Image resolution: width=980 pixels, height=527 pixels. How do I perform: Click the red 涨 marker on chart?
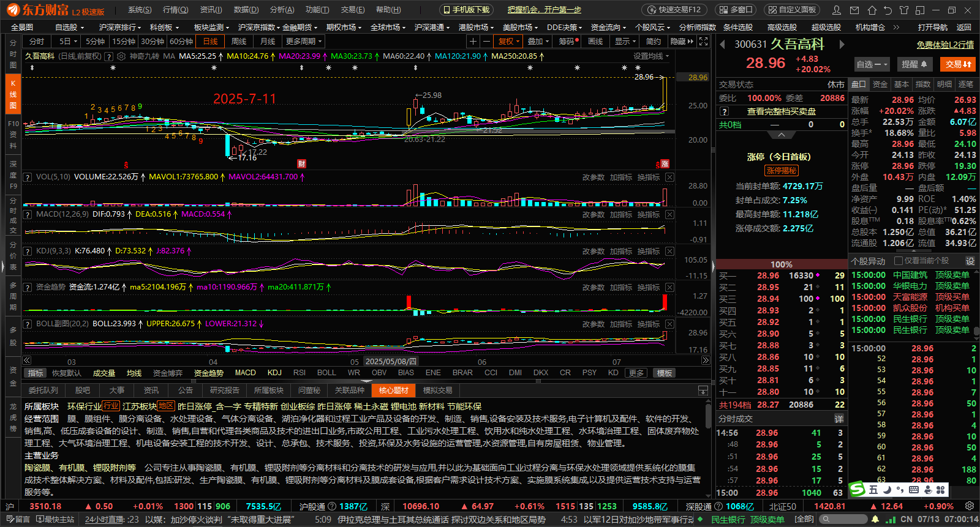pos(665,163)
